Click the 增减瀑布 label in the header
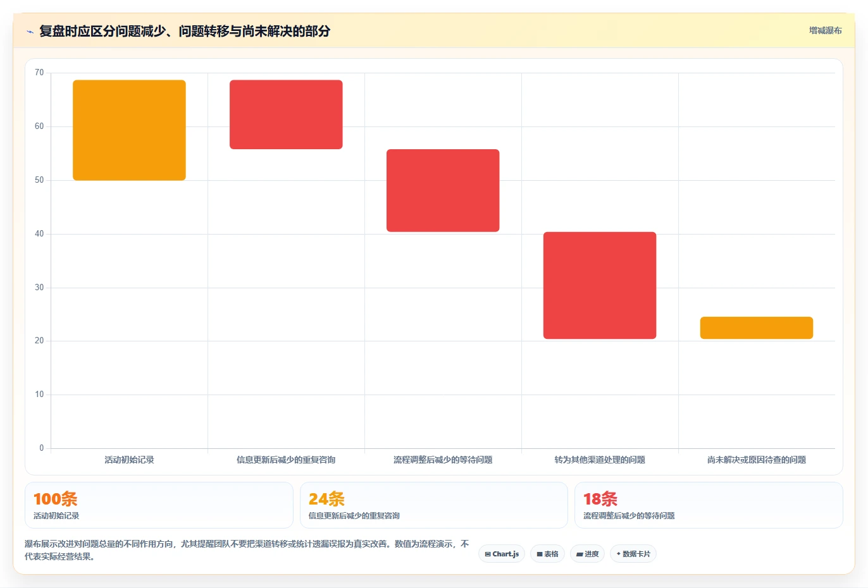 point(825,30)
